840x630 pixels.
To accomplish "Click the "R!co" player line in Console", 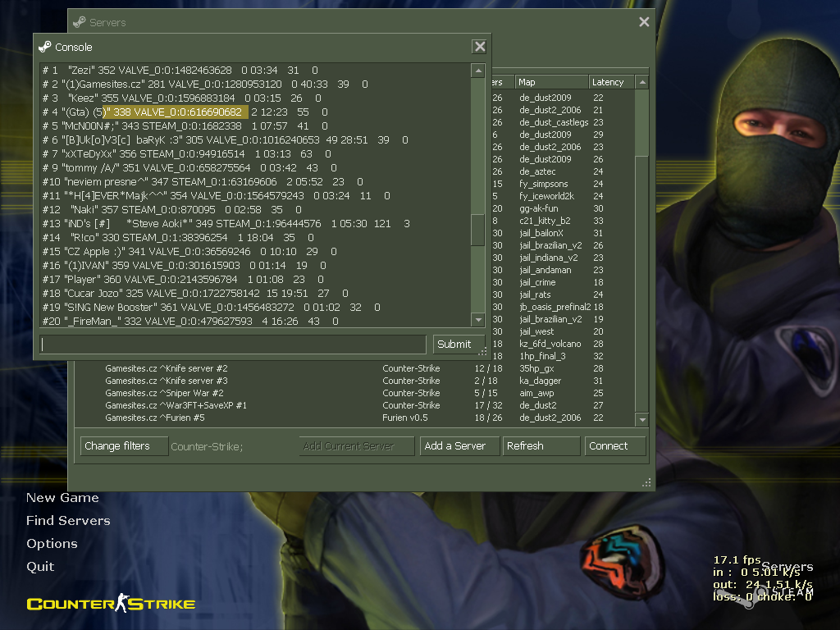I will (178, 237).
